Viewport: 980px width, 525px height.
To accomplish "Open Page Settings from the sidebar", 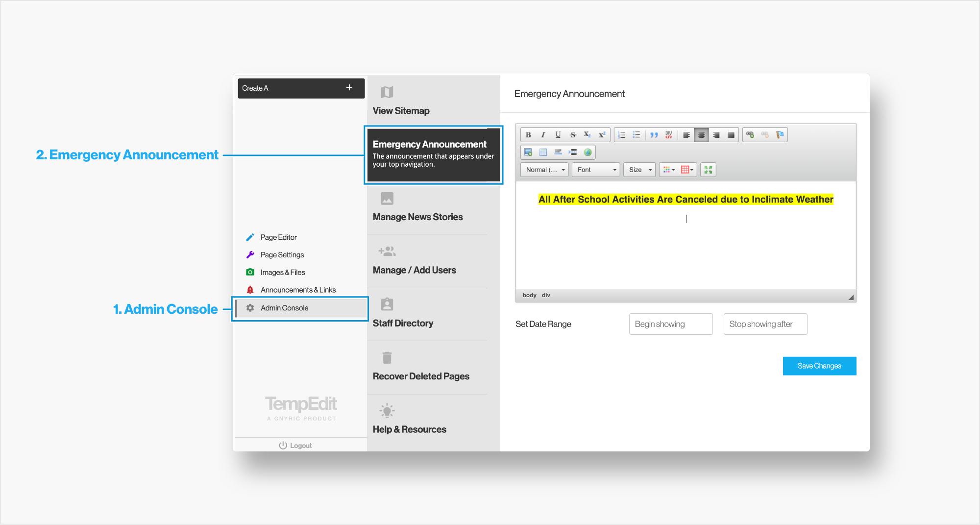I will point(282,255).
